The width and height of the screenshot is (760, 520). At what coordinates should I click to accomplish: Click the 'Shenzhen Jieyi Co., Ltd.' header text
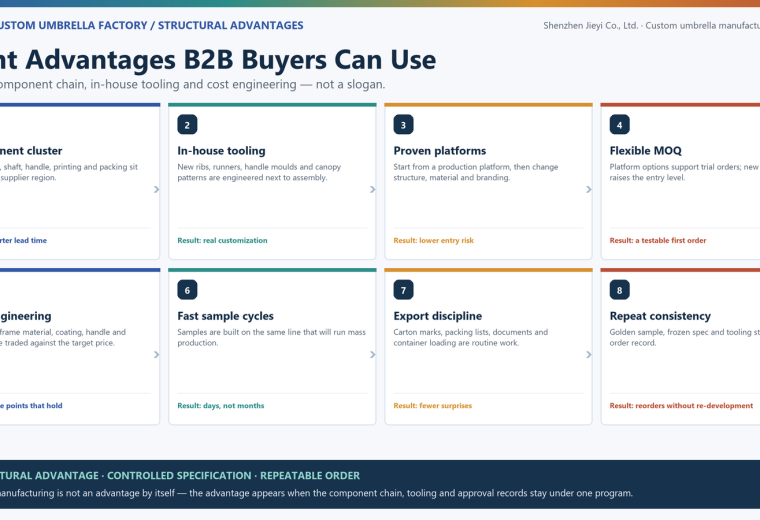point(590,26)
